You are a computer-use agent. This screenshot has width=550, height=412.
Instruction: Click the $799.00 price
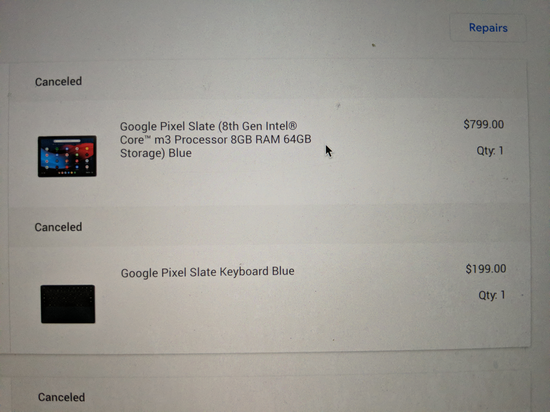click(483, 124)
